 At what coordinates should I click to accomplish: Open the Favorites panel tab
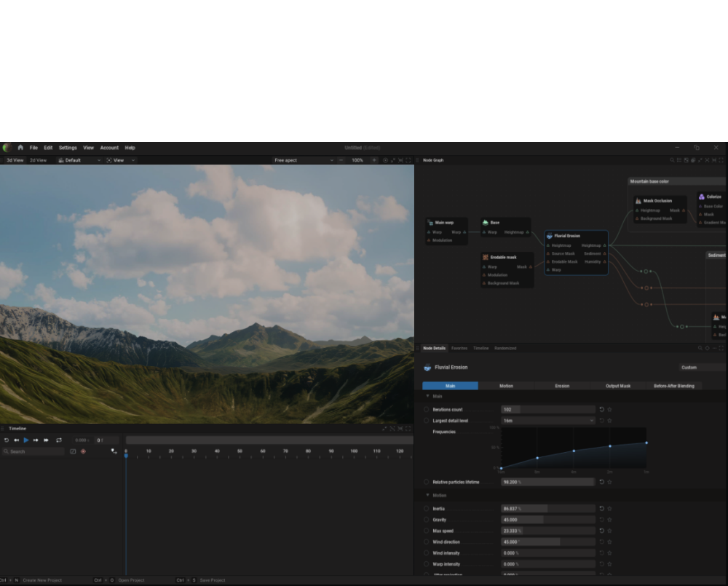[459, 348]
